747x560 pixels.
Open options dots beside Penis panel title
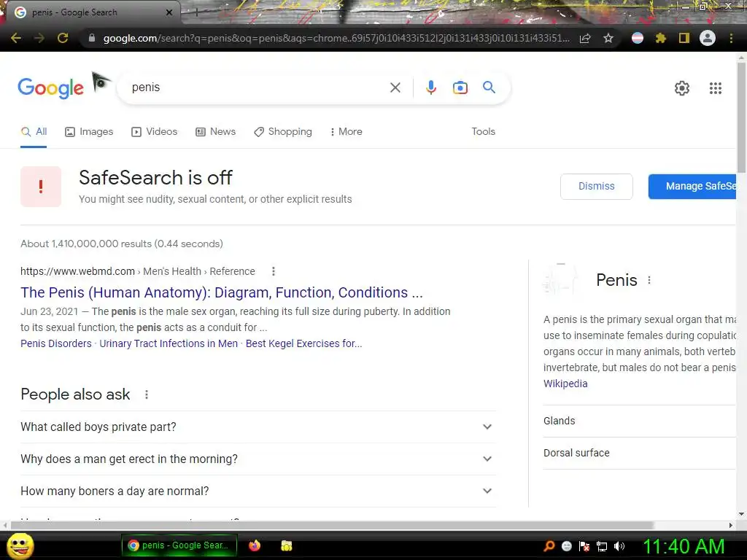[649, 280]
